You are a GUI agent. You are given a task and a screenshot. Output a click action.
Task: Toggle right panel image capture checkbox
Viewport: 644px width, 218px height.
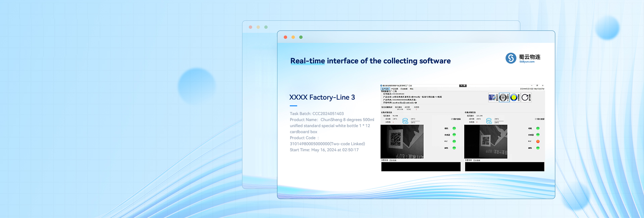click(536, 119)
